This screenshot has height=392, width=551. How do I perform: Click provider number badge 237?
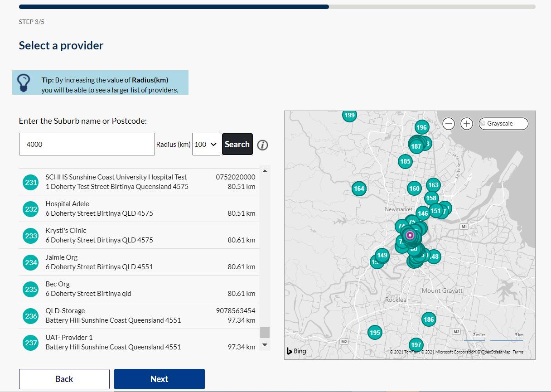pos(31,343)
